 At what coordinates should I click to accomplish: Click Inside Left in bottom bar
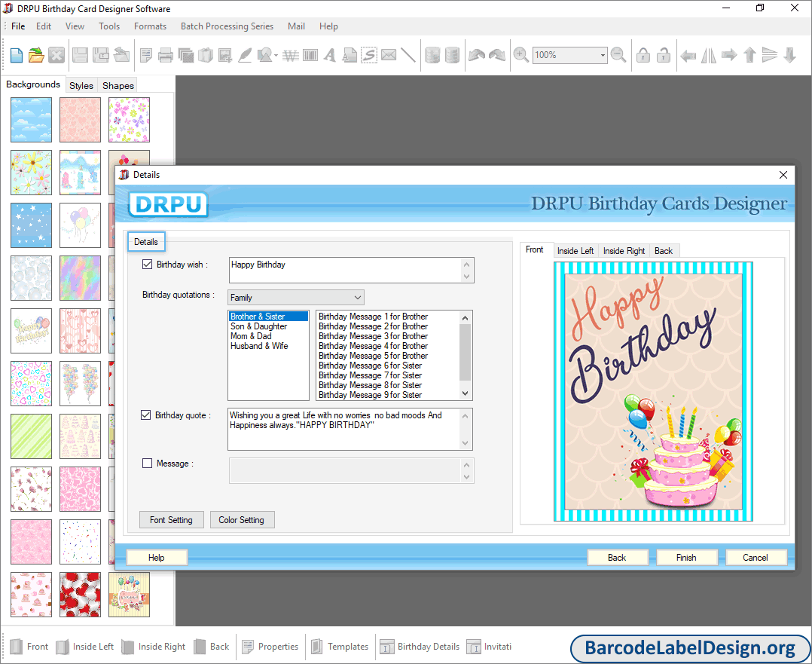(85, 647)
